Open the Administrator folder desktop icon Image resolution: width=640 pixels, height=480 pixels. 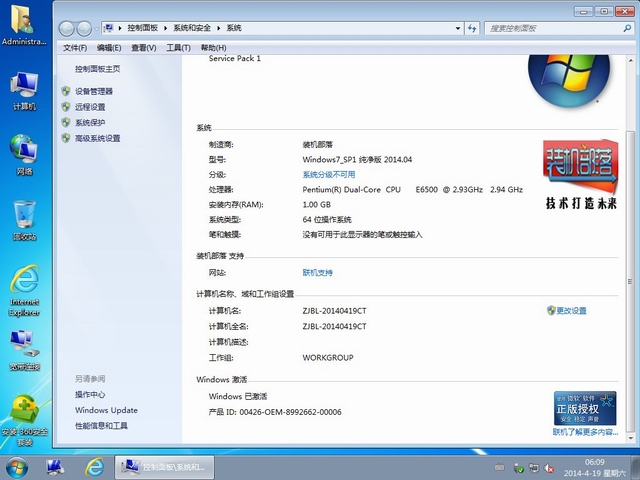24,24
